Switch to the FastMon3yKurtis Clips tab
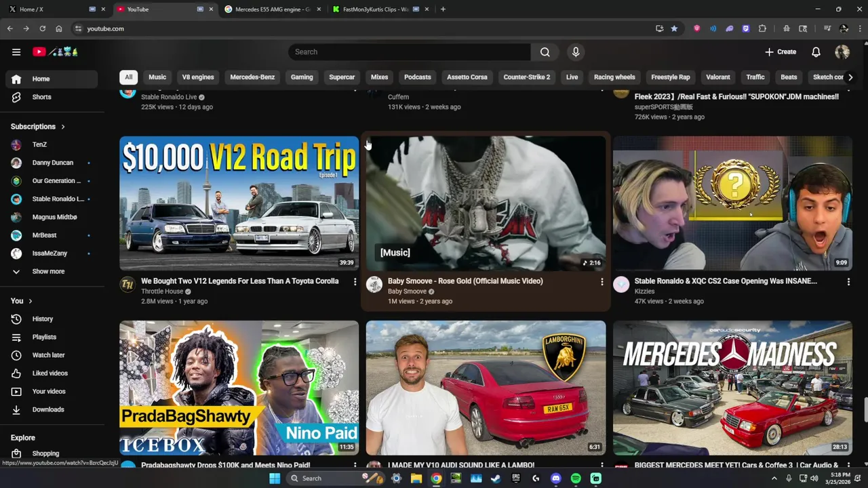Viewport: 868px width, 488px height. [x=380, y=9]
